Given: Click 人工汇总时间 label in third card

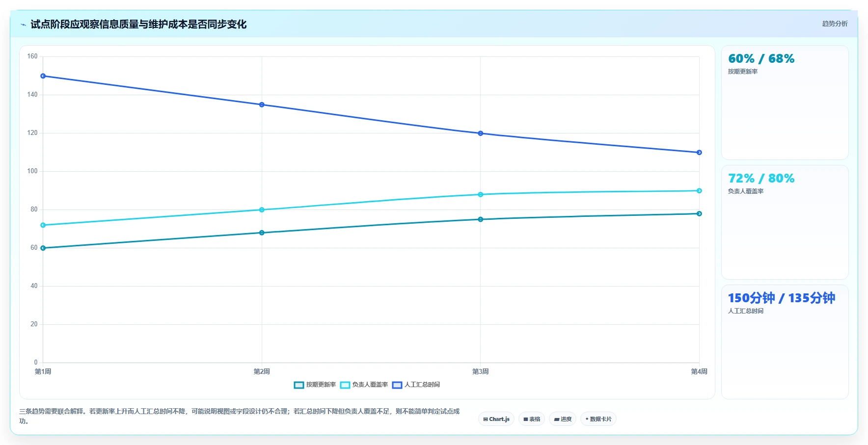Looking at the screenshot, I should point(746,311).
